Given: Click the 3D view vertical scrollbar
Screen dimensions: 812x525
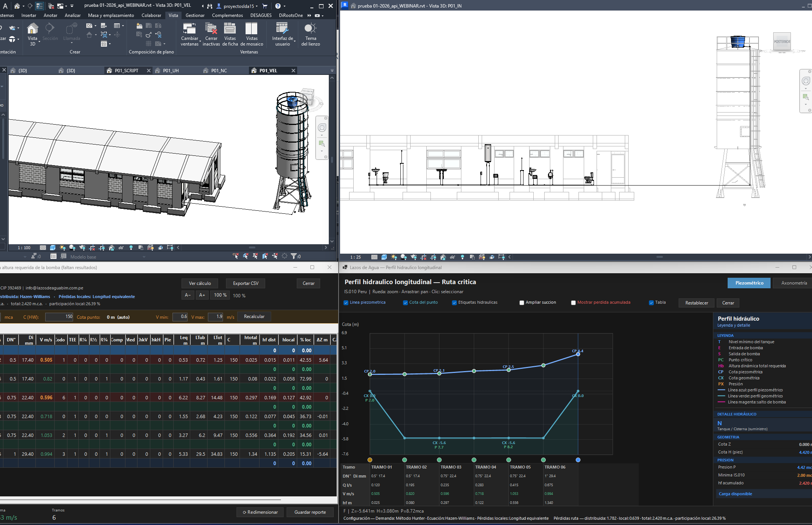Looking at the screenshot, I should (x=332, y=160).
